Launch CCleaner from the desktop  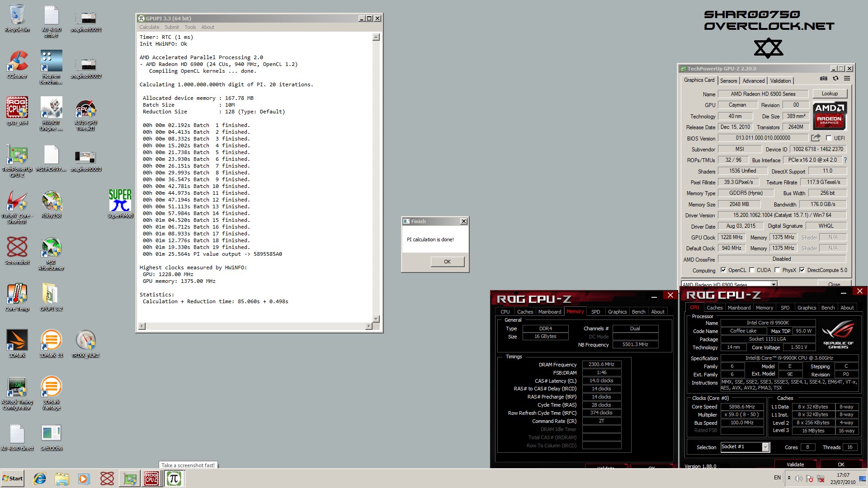[x=17, y=65]
